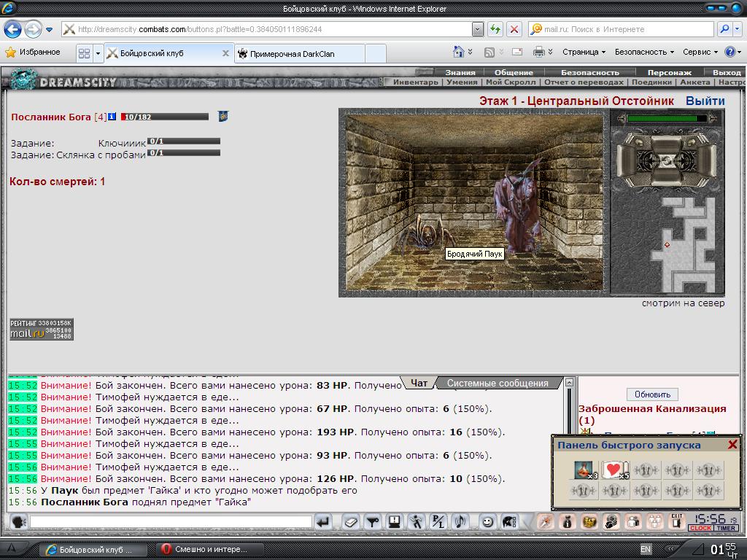The image size is (747, 560).
Task: Click the mail.ru rating banner
Action: tap(42, 330)
